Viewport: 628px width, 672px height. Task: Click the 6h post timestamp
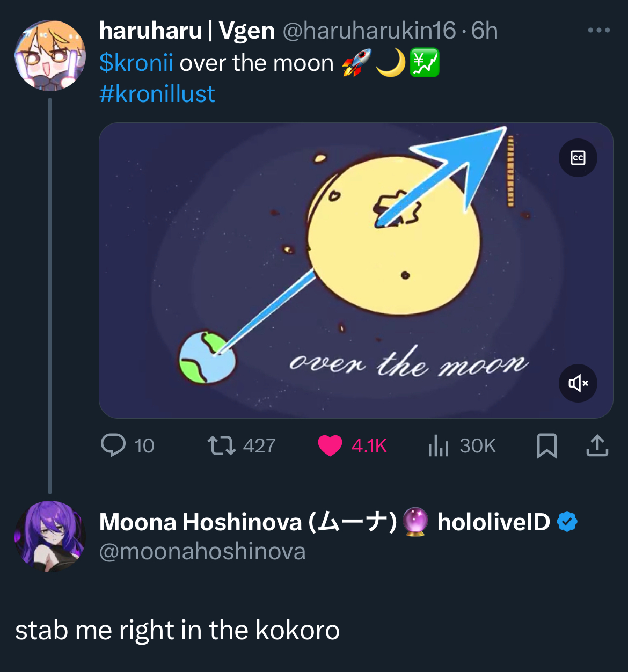pos(485,31)
